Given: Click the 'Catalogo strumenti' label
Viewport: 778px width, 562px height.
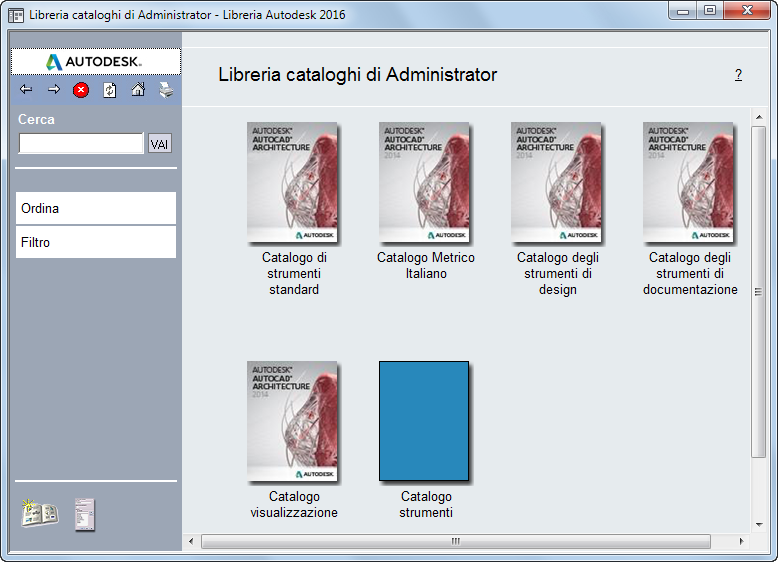Looking at the screenshot, I should [x=426, y=504].
